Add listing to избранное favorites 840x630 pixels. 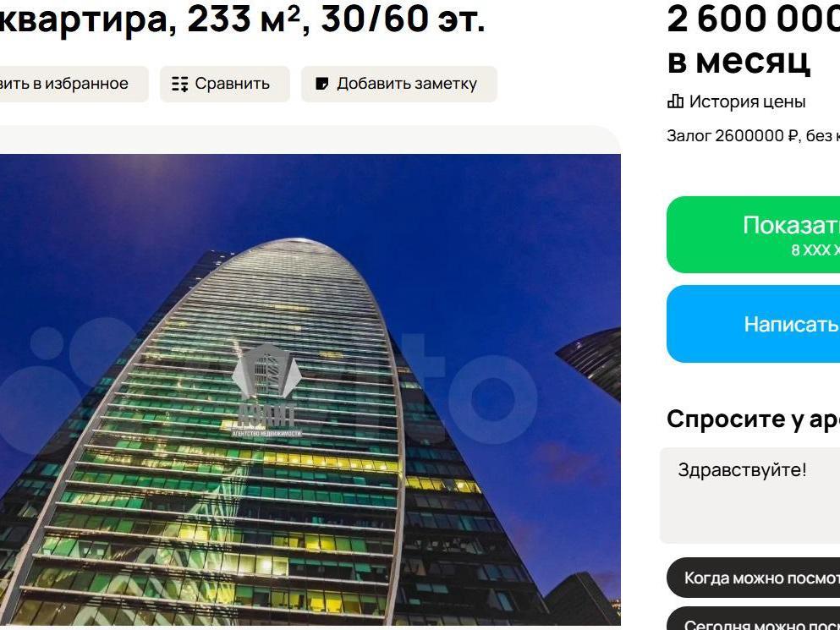point(72,84)
